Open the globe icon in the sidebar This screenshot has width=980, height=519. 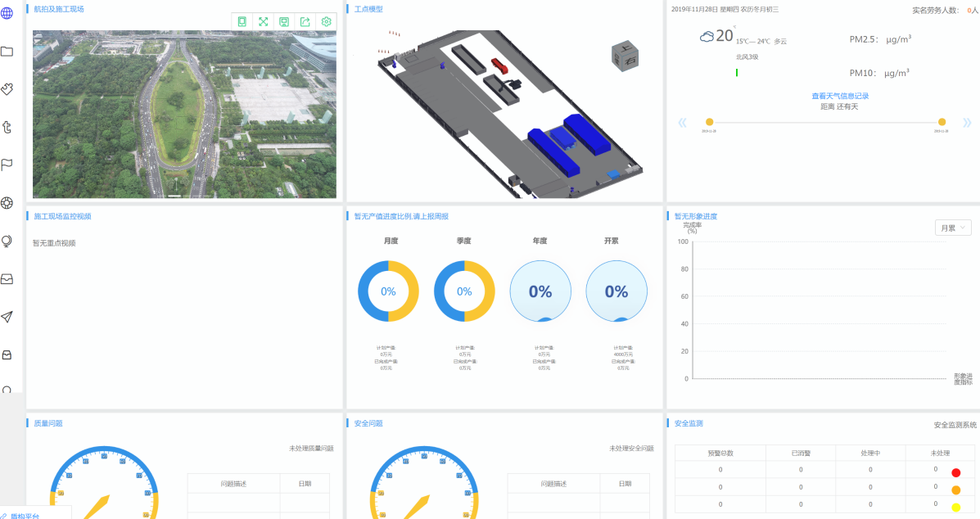click(7, 13)
